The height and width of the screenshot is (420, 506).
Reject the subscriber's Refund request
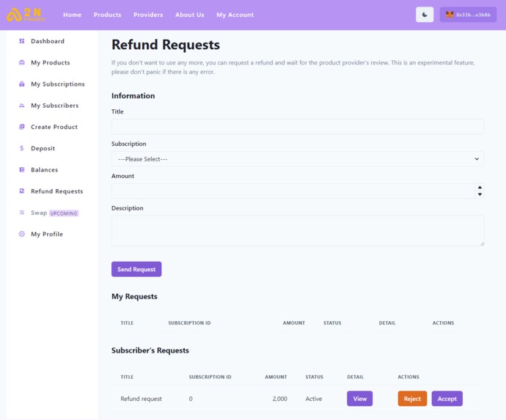click(x=412, y=399)
